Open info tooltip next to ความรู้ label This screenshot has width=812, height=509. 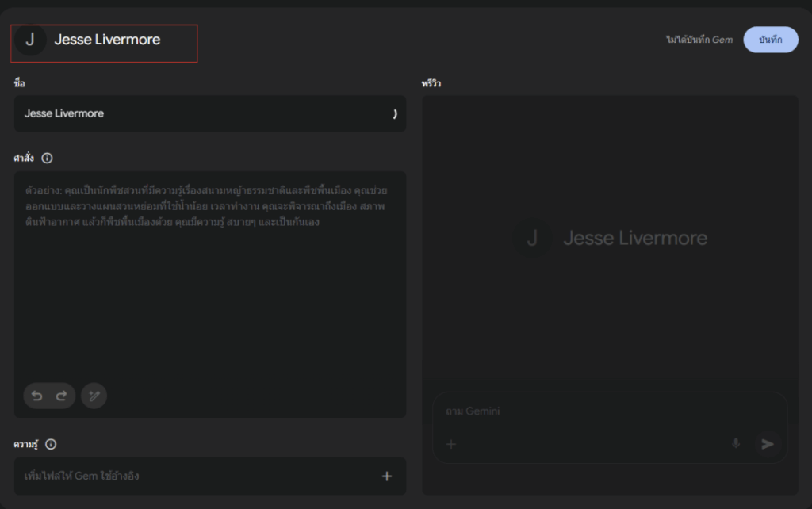(51, 444)
